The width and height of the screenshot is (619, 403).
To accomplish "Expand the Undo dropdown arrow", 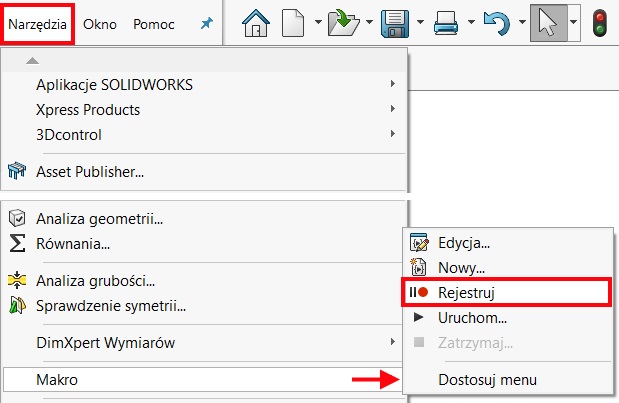I will click(522, 22).
